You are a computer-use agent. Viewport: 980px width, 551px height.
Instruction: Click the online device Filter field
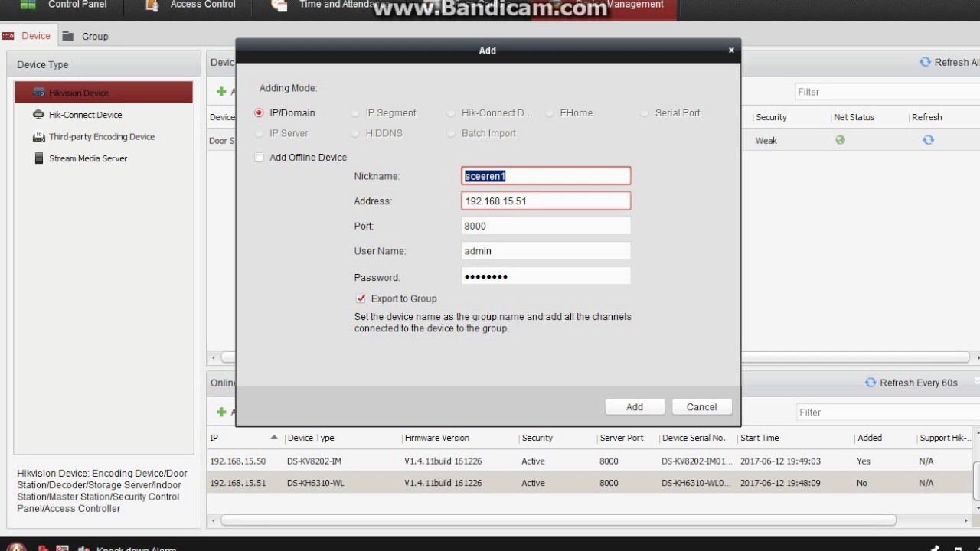click(x=888, y=412)
